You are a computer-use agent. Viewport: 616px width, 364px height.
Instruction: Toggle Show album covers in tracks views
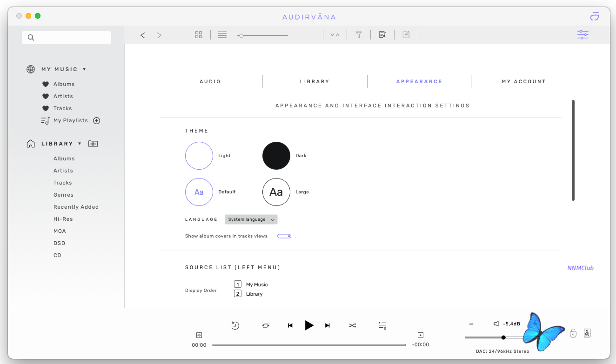pos(284,236)
